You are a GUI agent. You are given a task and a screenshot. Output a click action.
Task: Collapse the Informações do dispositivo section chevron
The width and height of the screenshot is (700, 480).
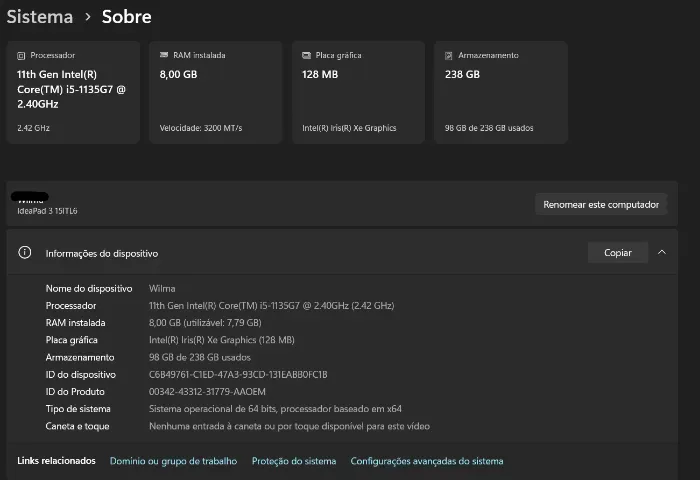(x=662, y=252)
